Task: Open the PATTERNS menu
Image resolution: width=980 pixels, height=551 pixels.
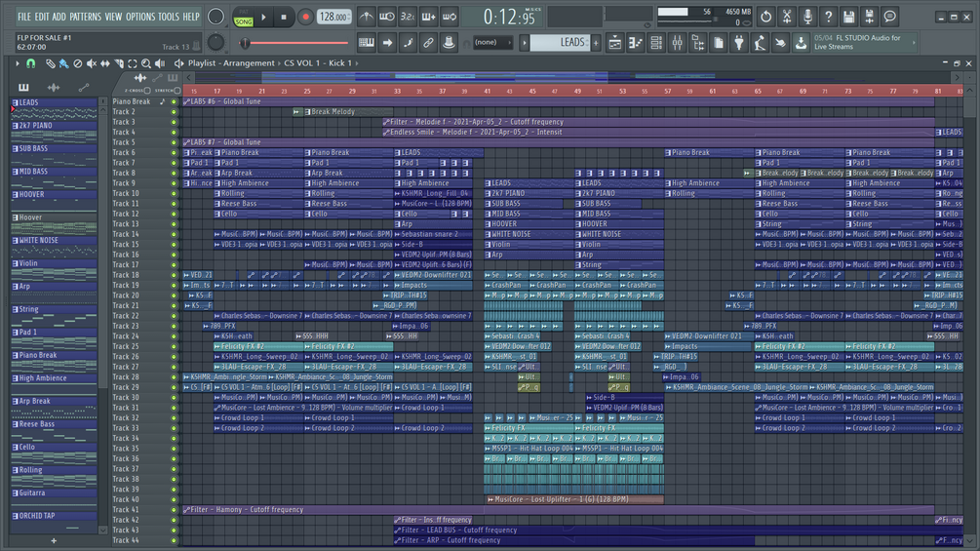Action: pyautogui.click(x=86, y=17)
